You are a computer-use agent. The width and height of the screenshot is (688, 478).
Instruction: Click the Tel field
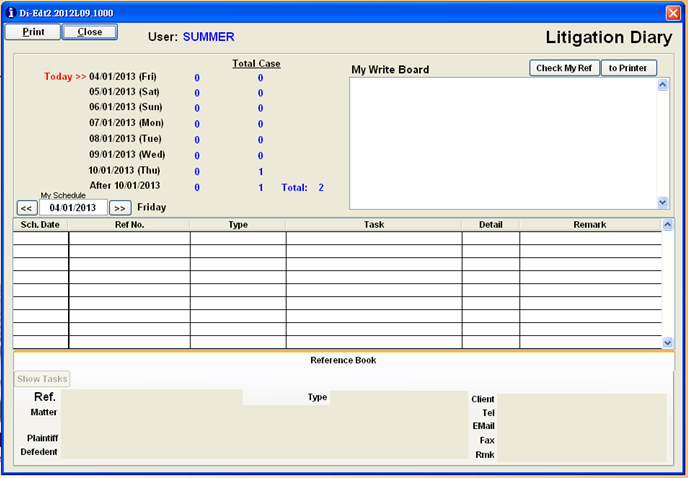581,413
